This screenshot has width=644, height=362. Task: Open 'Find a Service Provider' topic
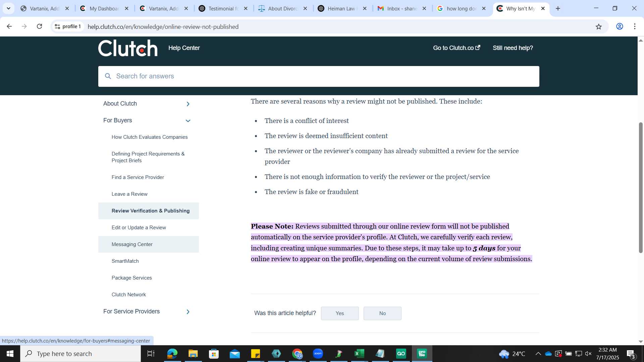(138, 177)
